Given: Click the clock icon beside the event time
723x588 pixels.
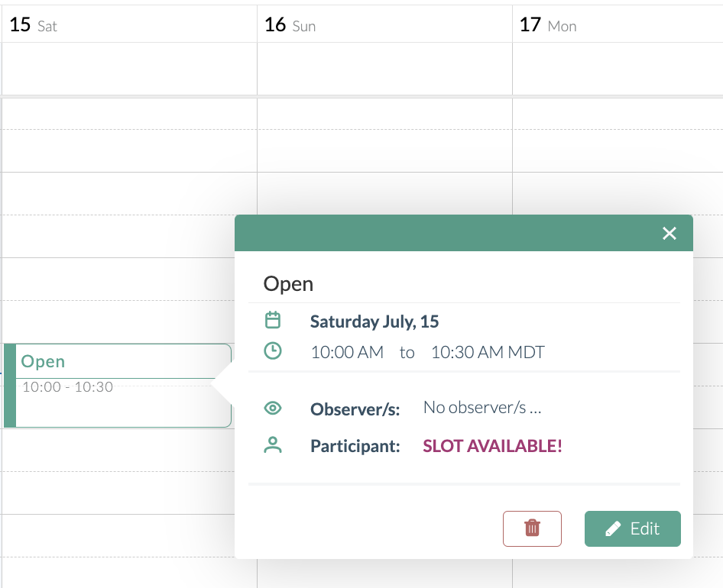Looking at the screenshot, I should click(x=273, y=351).
